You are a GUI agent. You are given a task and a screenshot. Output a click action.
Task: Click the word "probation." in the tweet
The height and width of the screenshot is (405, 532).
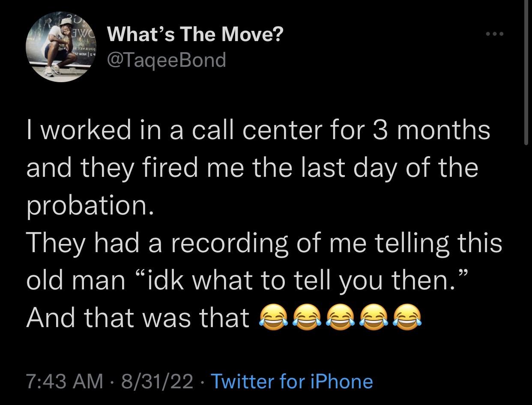(x=89, y=205)
